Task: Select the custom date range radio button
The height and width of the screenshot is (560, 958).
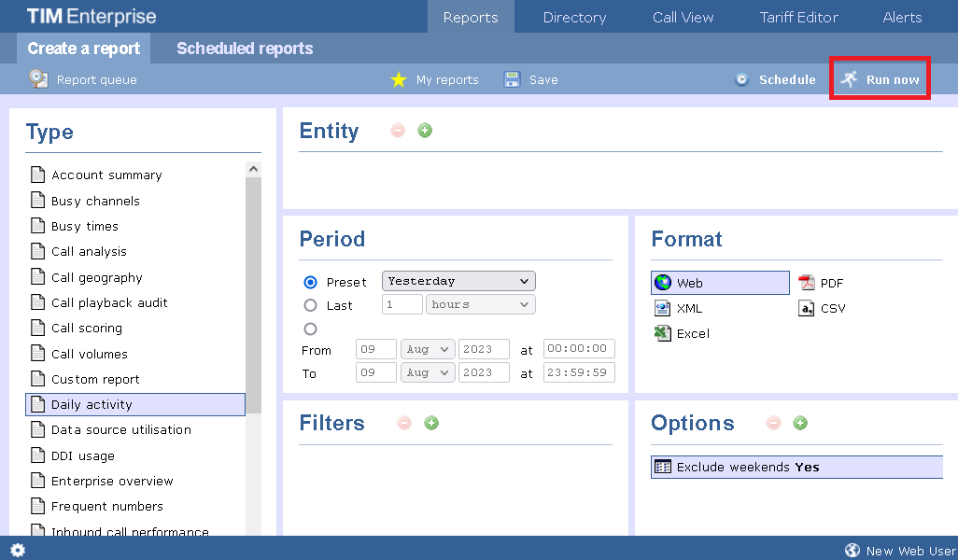Action: [311, 329]
